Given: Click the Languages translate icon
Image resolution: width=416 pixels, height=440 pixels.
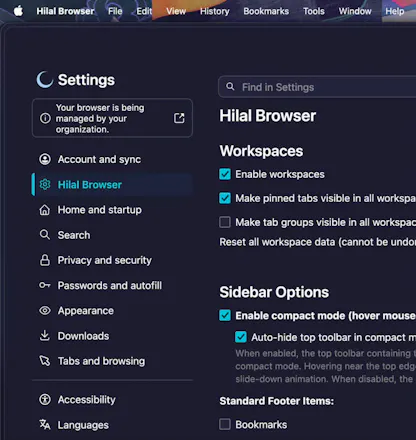Looking at the screenshot, I should click(45, 425).
